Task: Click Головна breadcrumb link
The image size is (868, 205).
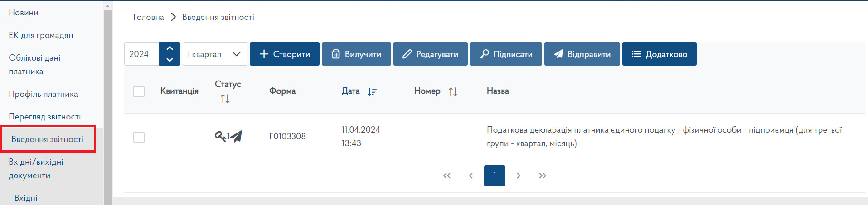Action: tap(149, 17)
